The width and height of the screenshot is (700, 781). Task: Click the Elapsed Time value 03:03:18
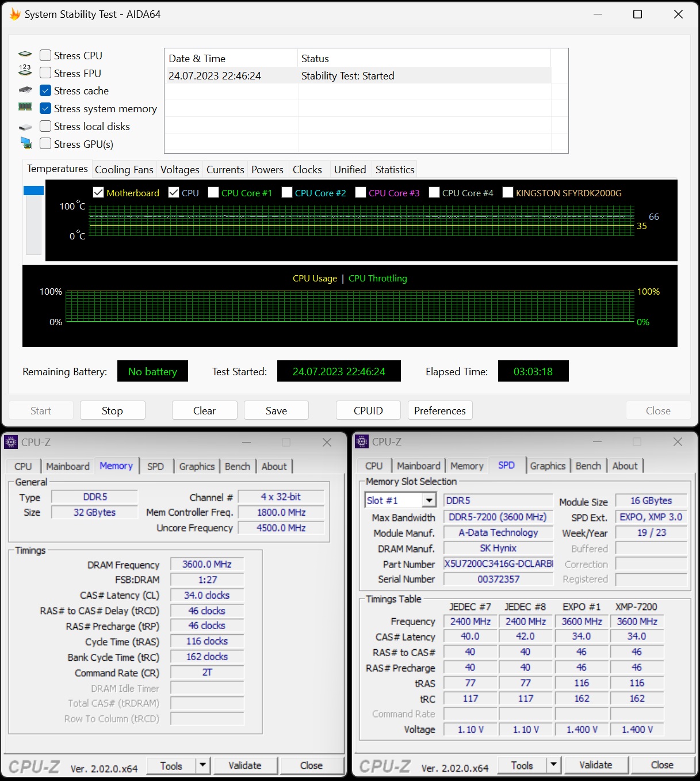click(533, 371)
